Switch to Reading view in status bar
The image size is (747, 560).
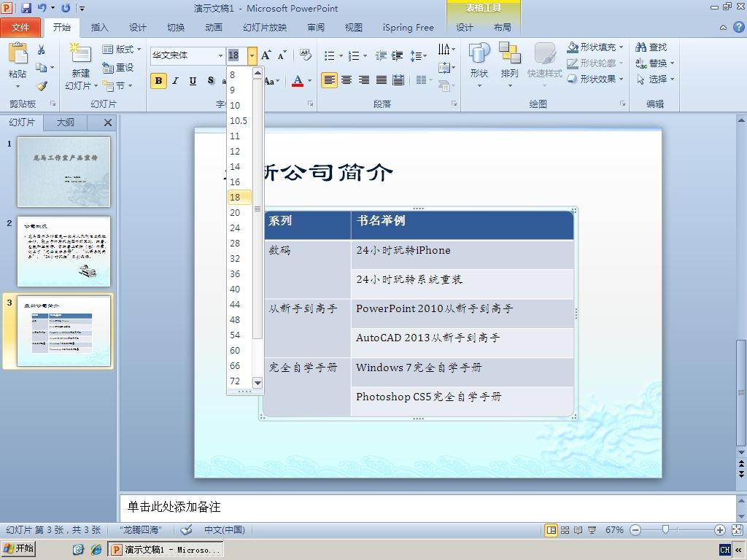pyautogui.click(x=578, y=530)
